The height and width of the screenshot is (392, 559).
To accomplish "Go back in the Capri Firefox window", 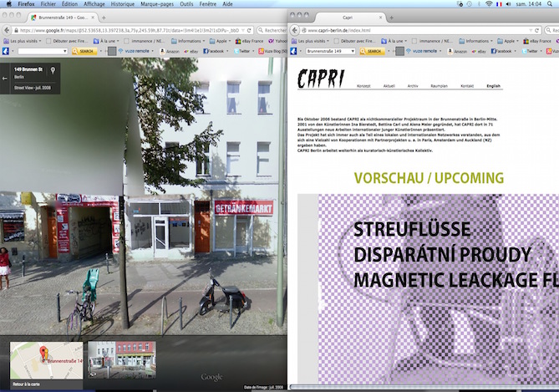I will [295, 30].
